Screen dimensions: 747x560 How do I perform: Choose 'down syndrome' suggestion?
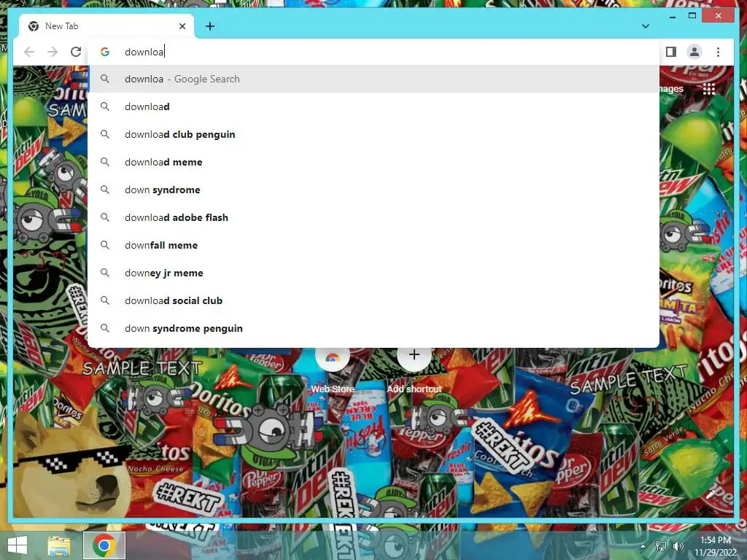coord(374,190)
